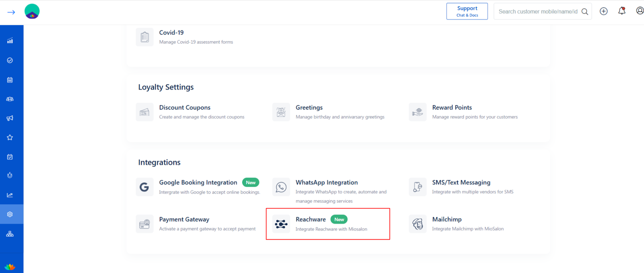Screen dimensions: 644x273
Task: Click the lotus logo at sidebar bottom
Action: (10, 266)
